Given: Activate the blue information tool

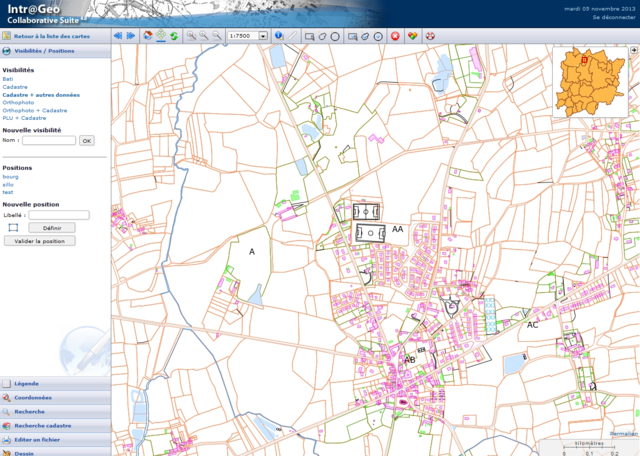Looking at the screenshot, I should pyautogui.click(x=279, y=36).
